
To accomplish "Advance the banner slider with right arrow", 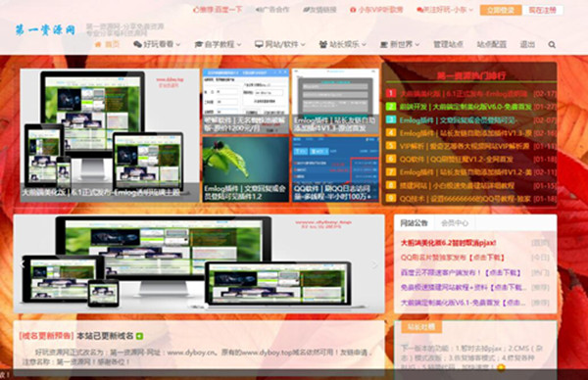I will click(374, 264).
